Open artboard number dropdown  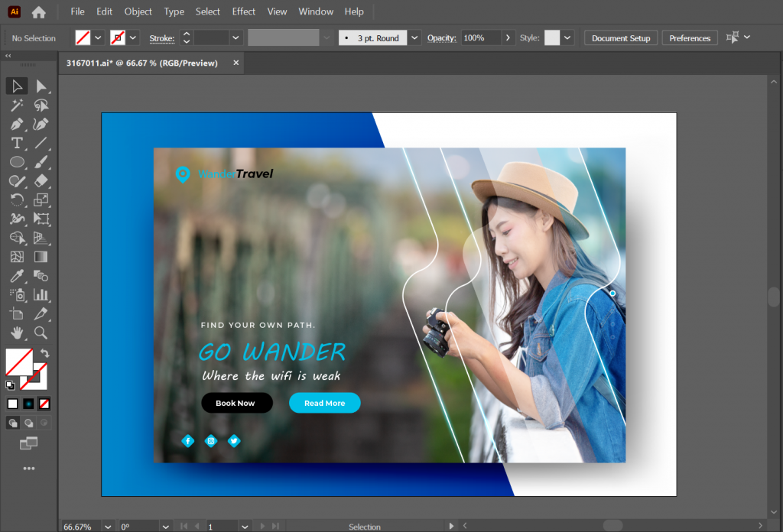[x=245, y=527]
